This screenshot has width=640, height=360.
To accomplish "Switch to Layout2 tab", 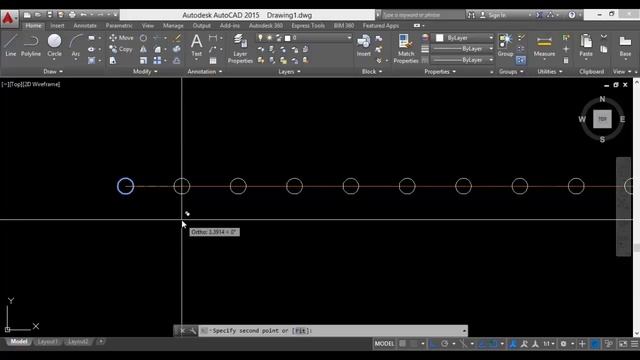I will point(78,342).
